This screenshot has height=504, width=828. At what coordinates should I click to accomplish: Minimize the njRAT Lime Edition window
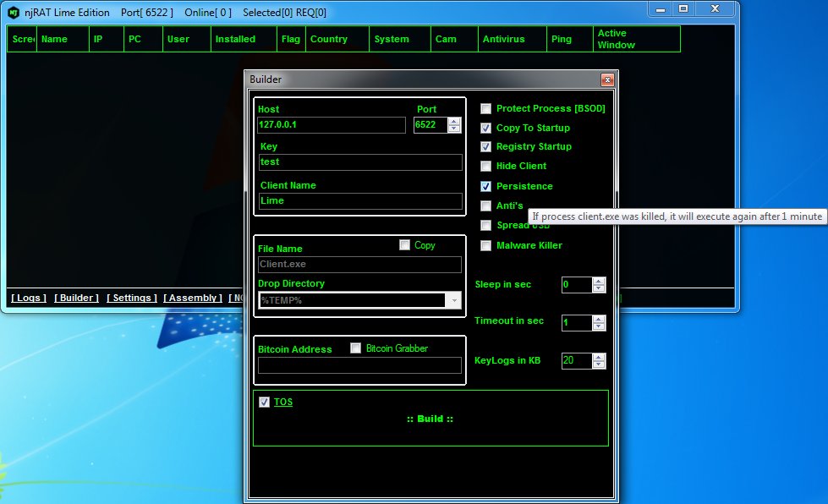[x=660, y=9]
